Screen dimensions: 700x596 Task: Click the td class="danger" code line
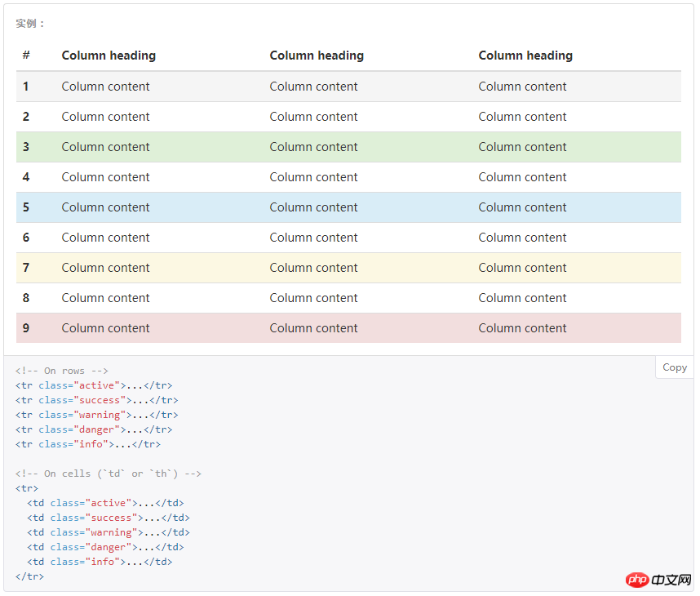(x=105, y=547)
